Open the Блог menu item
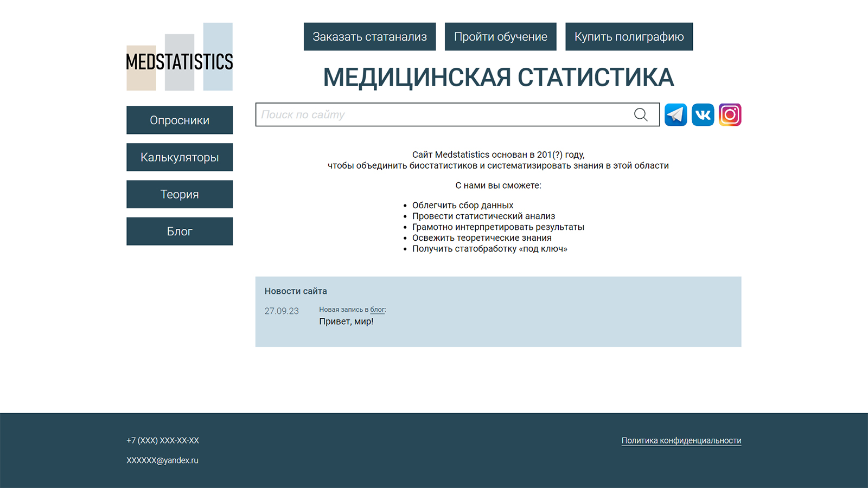 [180, 232]
